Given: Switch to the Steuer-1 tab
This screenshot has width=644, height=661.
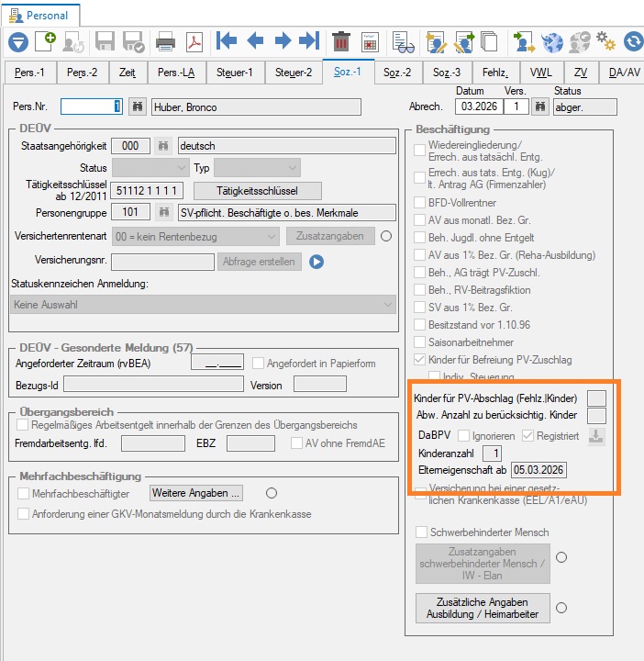Looking at the screenshot, I should pyautogui.click(x=235, y=73).
